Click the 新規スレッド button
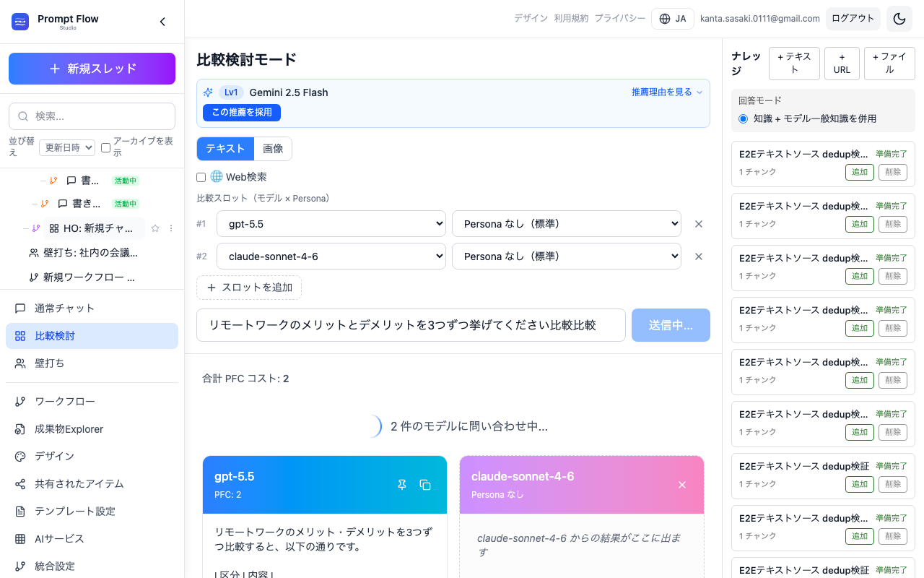The image size is (924, 578). click(92, 69)
